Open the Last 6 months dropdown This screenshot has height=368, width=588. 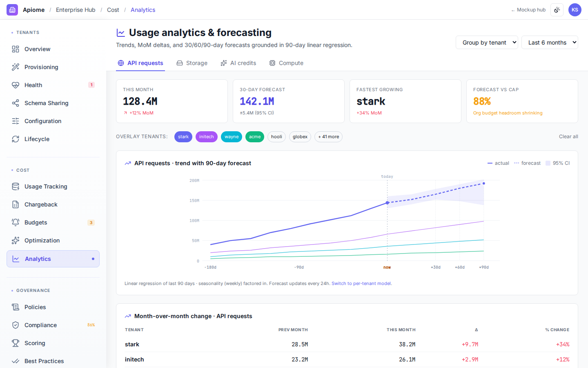click(550, 43)
